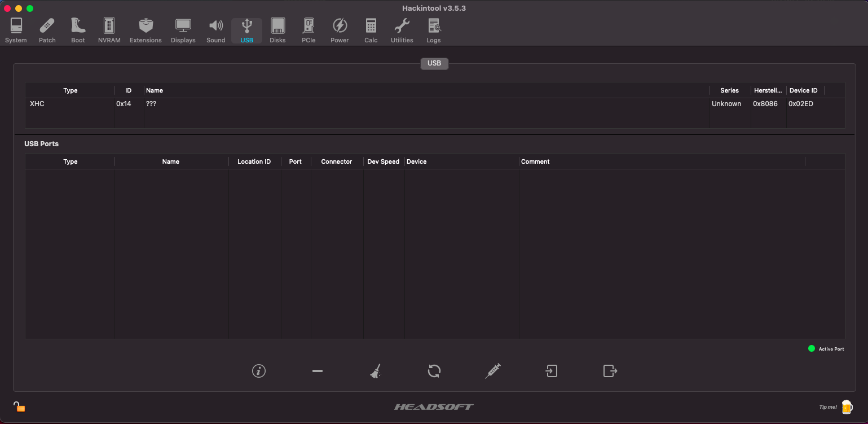Open the Extensions section
868x424 pixels.
click(x=146, y=30)
